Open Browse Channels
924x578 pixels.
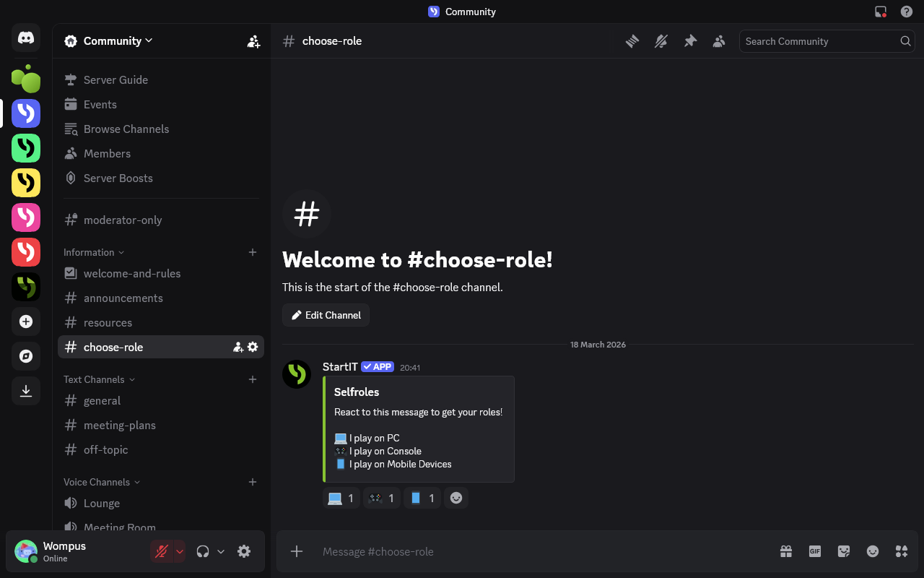pyautogui.click(x=126, y=129)
